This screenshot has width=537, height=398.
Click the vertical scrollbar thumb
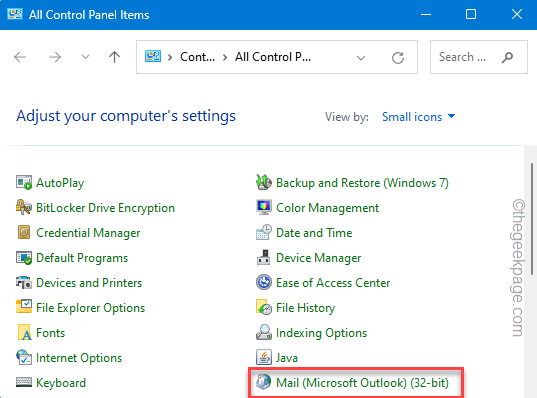click(x=532, y=219)
